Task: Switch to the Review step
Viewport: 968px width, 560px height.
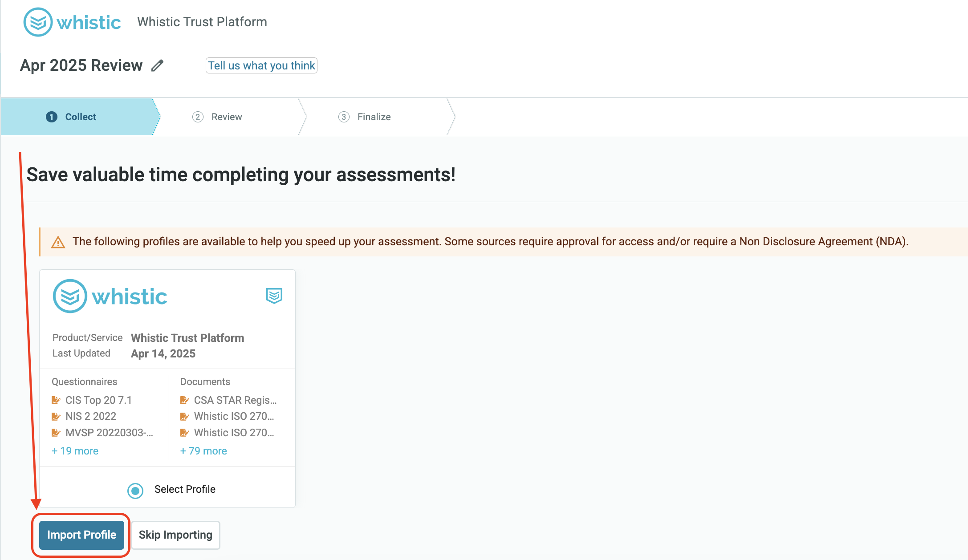Action: 227,117
